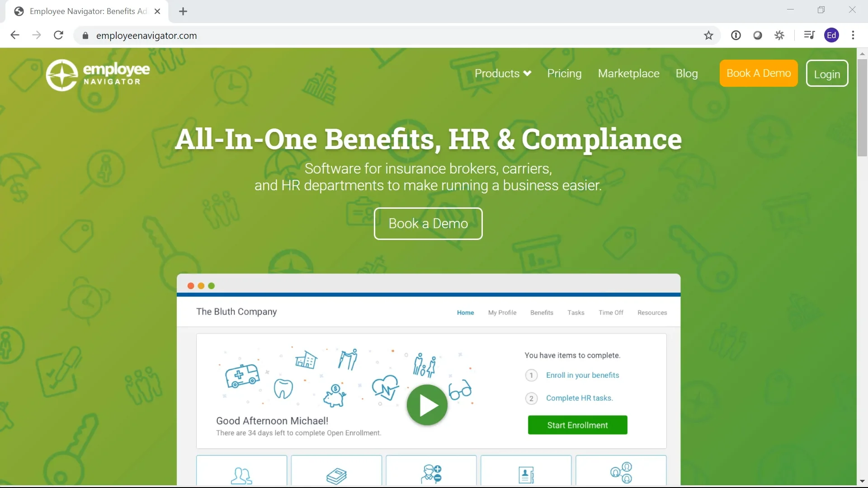Click the ID badge document icon tile
Image resolution: width=868 pixels, height=488 pixels.
[x=526, y=474]
